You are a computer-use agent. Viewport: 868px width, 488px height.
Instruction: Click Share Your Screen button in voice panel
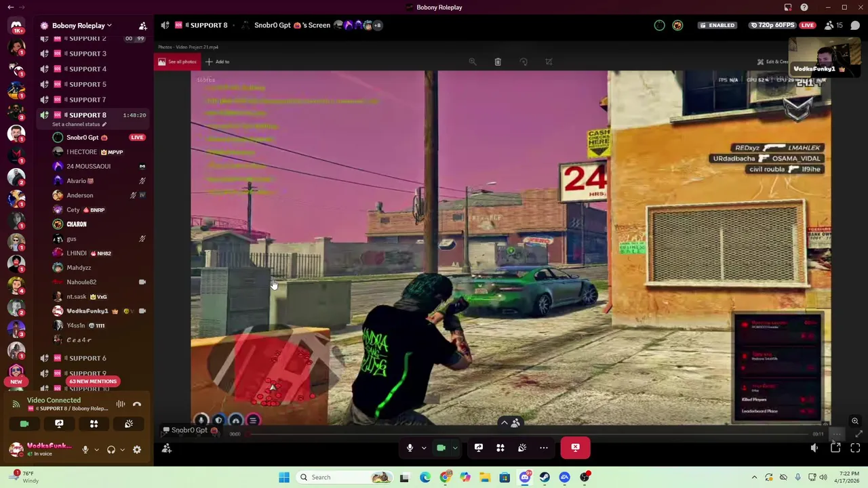tap(59, 424)
